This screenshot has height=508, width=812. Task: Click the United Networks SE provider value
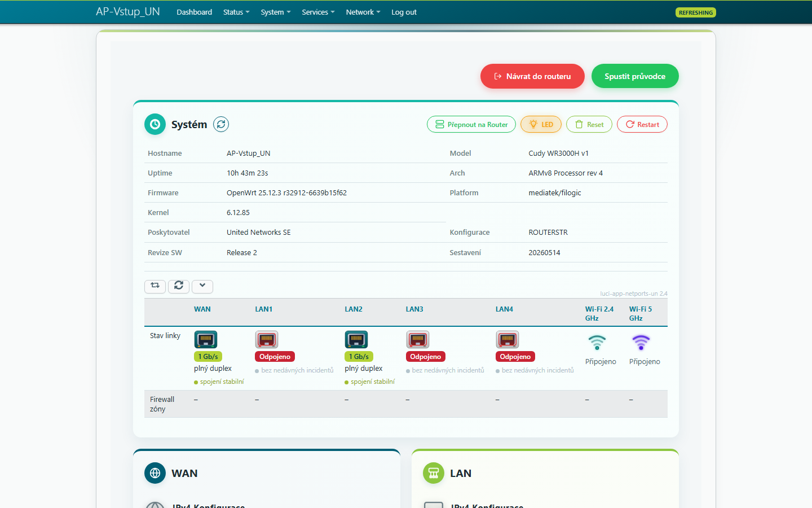[x=259, y=232]
